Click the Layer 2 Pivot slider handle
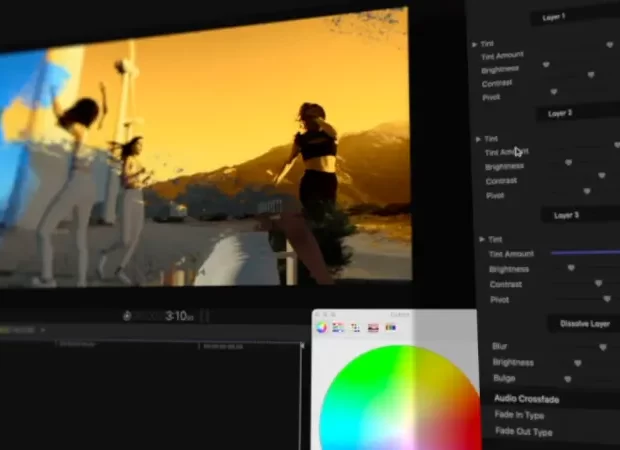 [587, 191]
